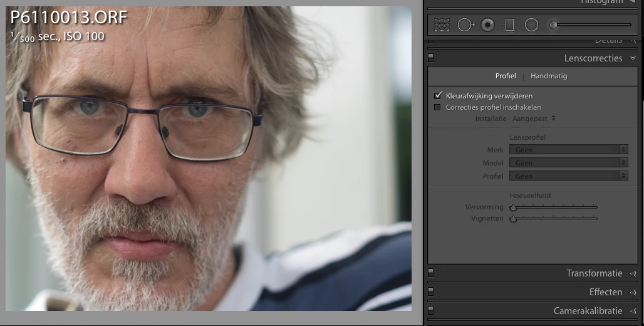Select the Graduated Filter tool

click(x=509, y=25)
